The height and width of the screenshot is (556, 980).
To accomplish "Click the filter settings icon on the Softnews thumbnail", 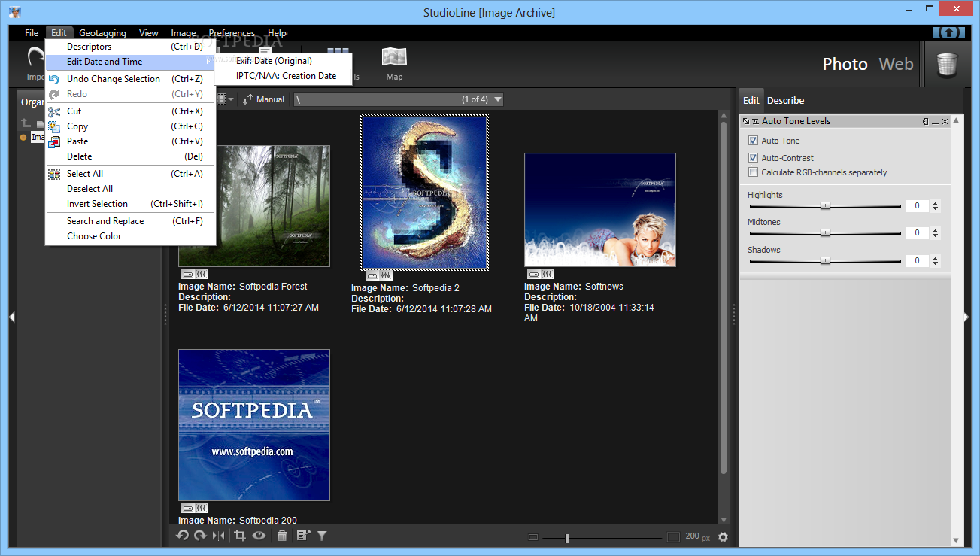I will (x=548, y=274).
